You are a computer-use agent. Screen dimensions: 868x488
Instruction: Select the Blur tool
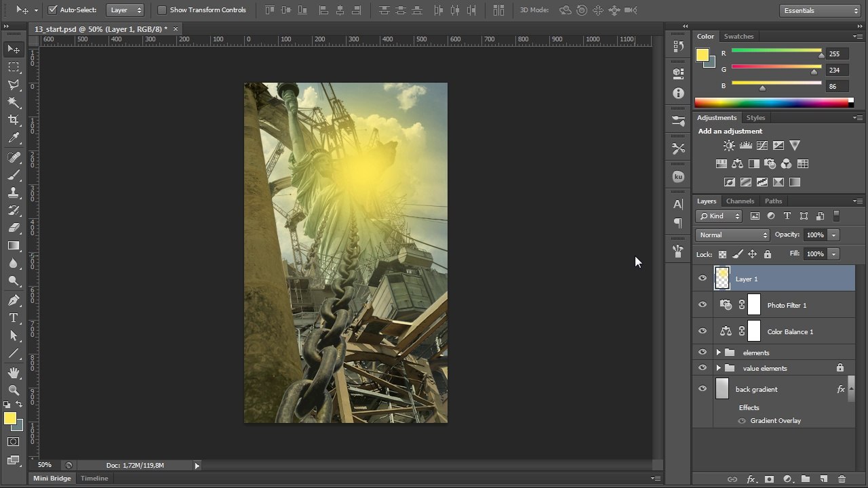pos(14,263)
